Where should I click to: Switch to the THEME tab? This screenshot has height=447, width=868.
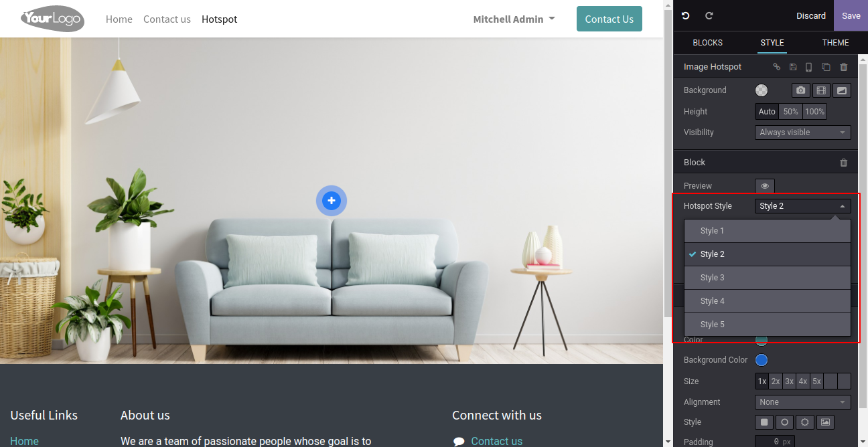(835, 43)
